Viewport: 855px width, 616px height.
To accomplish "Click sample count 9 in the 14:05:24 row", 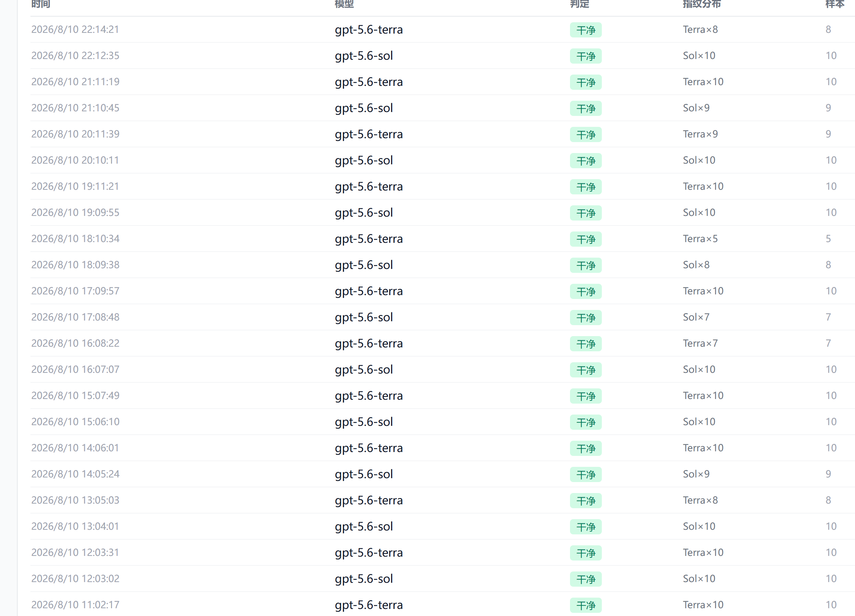I will point(828,474).
